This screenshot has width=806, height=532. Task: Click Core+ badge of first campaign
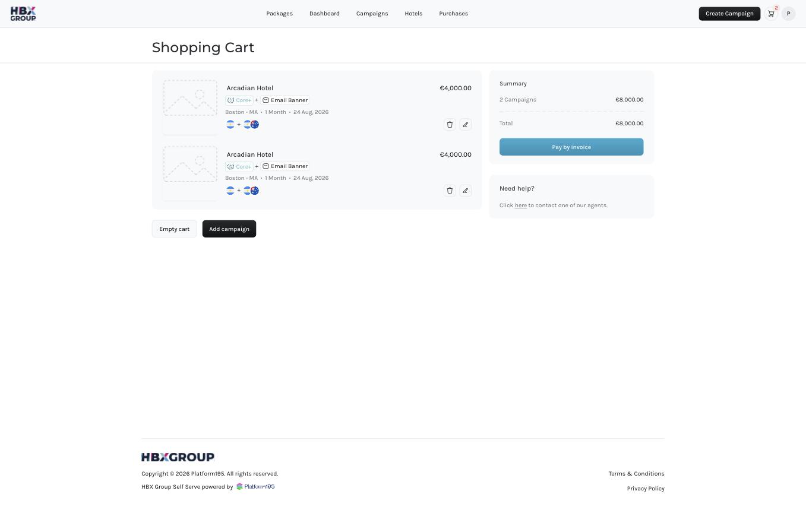pos(239,100)
